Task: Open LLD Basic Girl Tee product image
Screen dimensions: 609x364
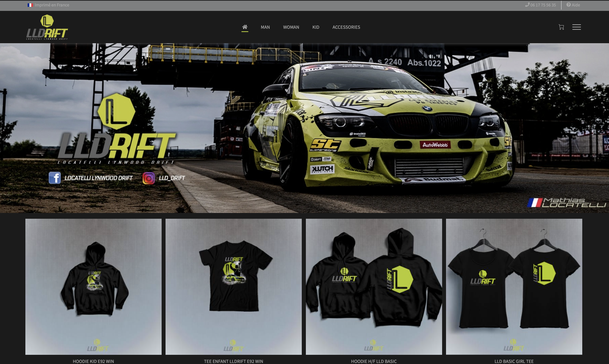Action: point(514,286)
